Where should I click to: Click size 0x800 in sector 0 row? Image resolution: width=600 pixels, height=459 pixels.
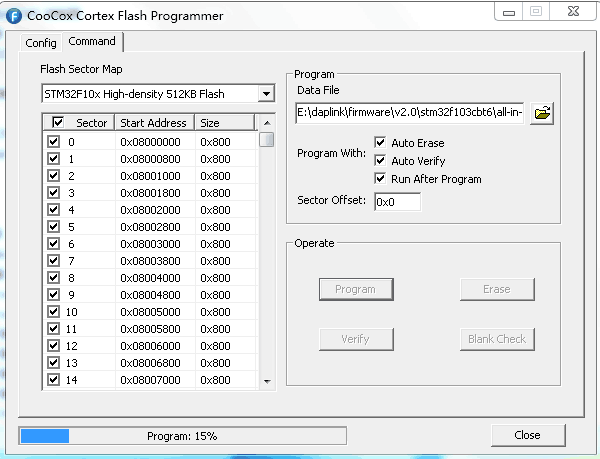pos(215,142)
